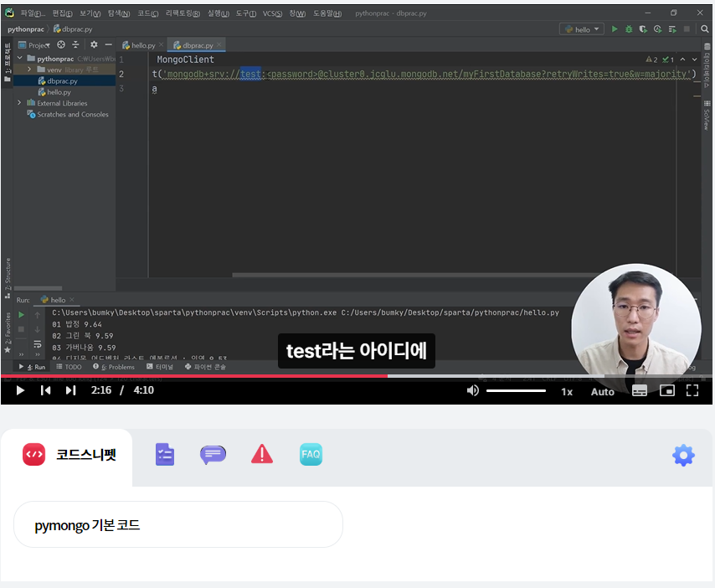Open the chat bubble comments tab
Screen dimensions: 715x588
213,454
